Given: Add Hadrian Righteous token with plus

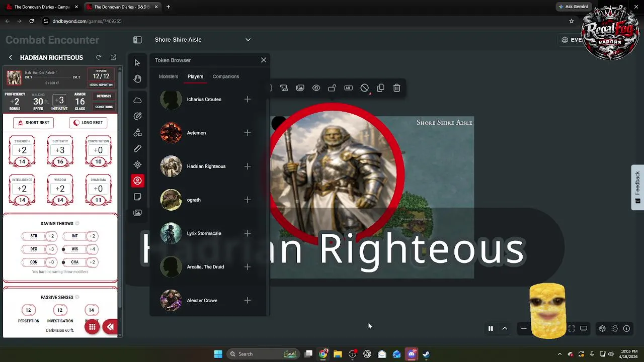Looking at the screenshot, I should [248, 166].
